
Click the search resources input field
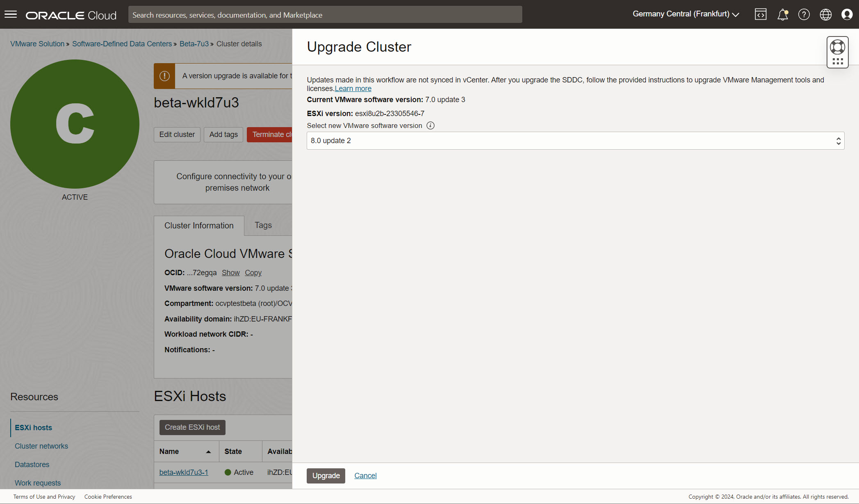[325, 15]
